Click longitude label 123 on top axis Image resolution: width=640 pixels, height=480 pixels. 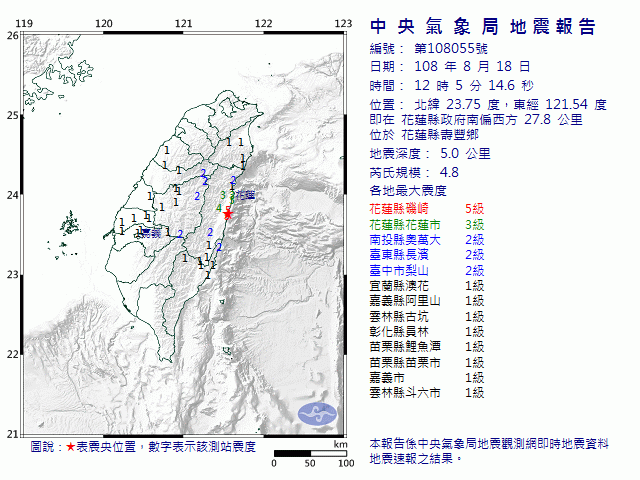coord(343,24)
